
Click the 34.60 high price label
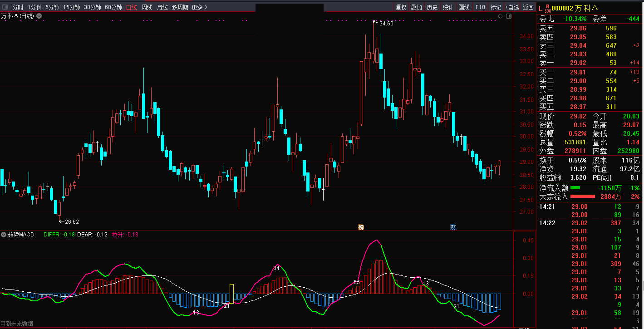(x=386, y=23)
